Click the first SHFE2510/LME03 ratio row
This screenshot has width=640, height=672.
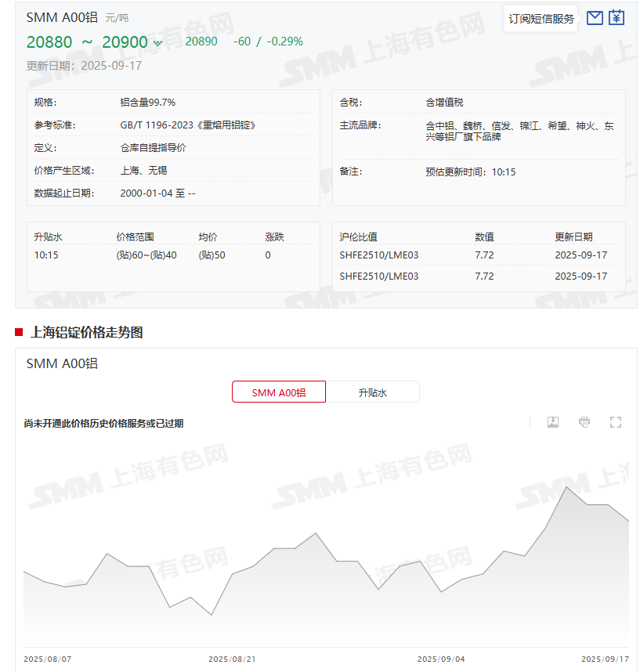click(479, 255)
